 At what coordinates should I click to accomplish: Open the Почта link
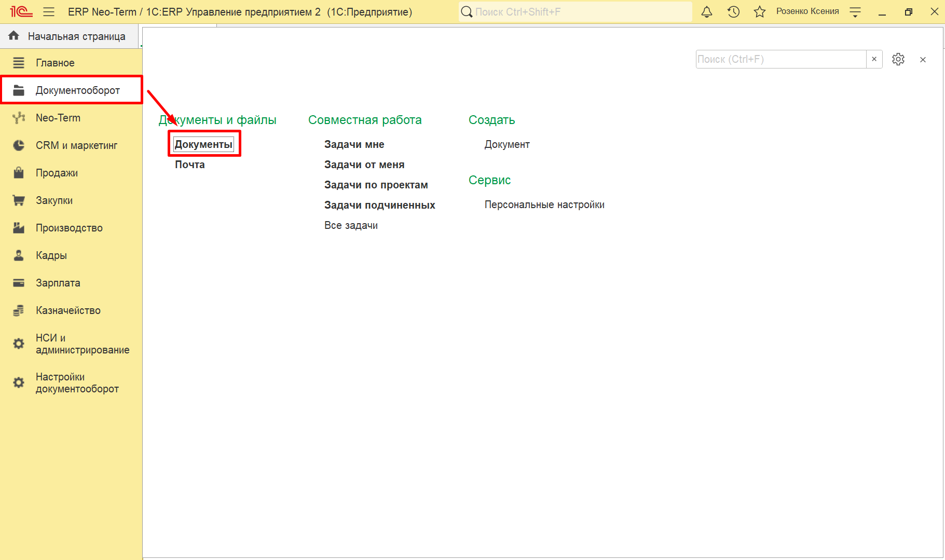click(x=190, y=165)
